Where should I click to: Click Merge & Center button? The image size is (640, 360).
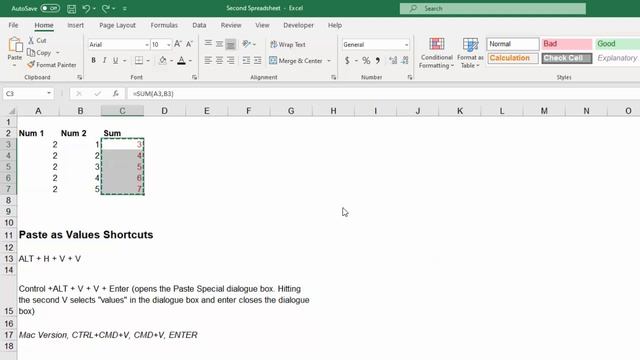tap(296, 61)
